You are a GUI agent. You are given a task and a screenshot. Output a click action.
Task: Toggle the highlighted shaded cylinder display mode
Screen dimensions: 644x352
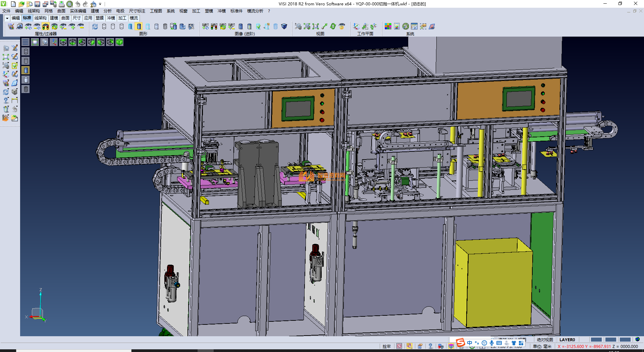(139, 26)
